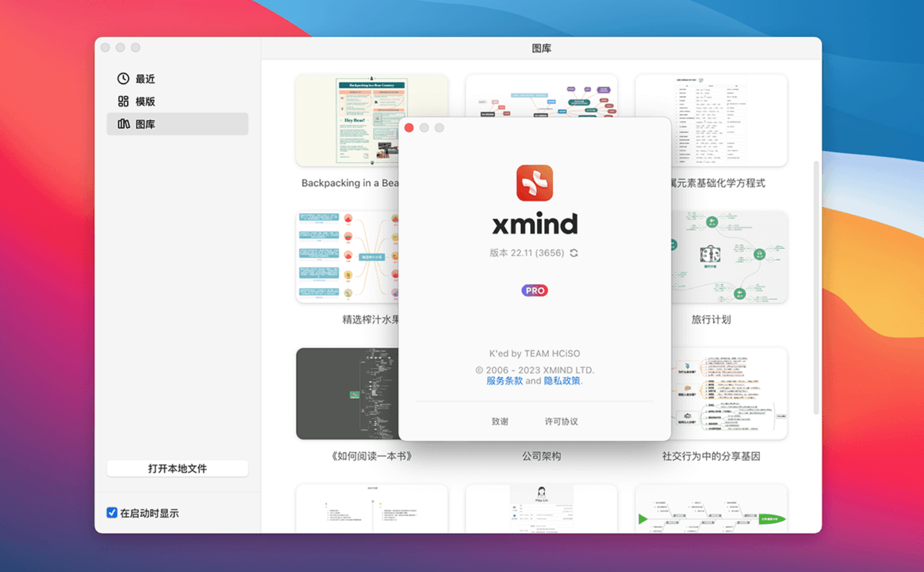
Task: Open the 精选榨汁水果 mind map thumbnail
Action: click(x=347, y=257)
